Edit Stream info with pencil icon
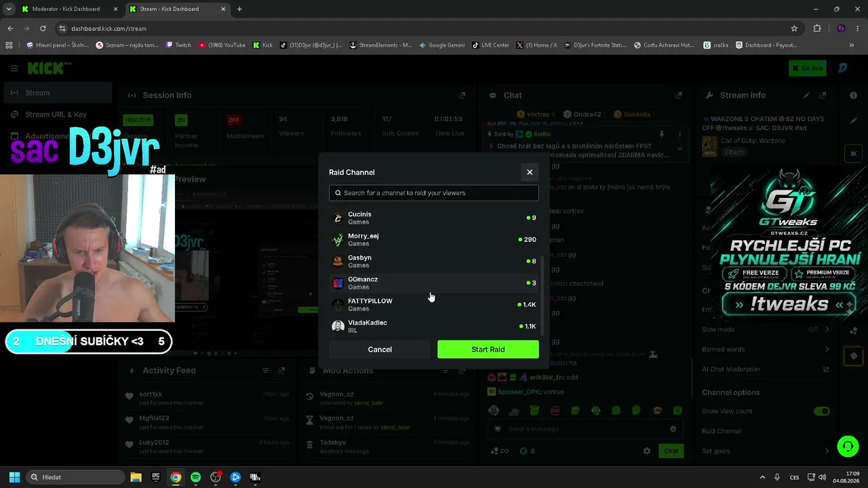This screenshot has height=488, width=868. (x=806, y=96)
